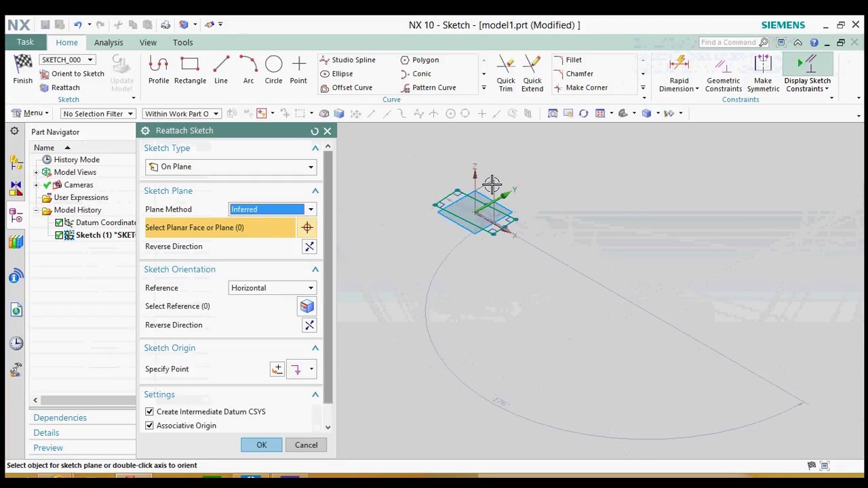
Task: Select the Arc tool
Action: (248, 70)
